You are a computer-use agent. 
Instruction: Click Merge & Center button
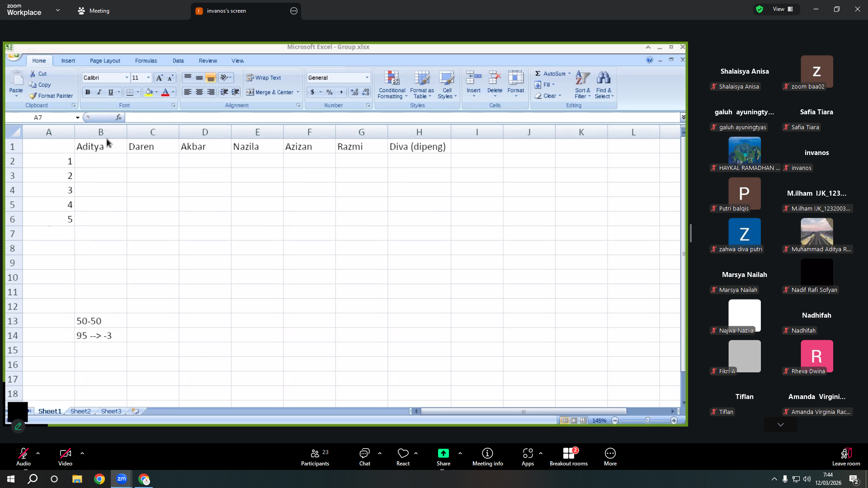pos(270,92)
